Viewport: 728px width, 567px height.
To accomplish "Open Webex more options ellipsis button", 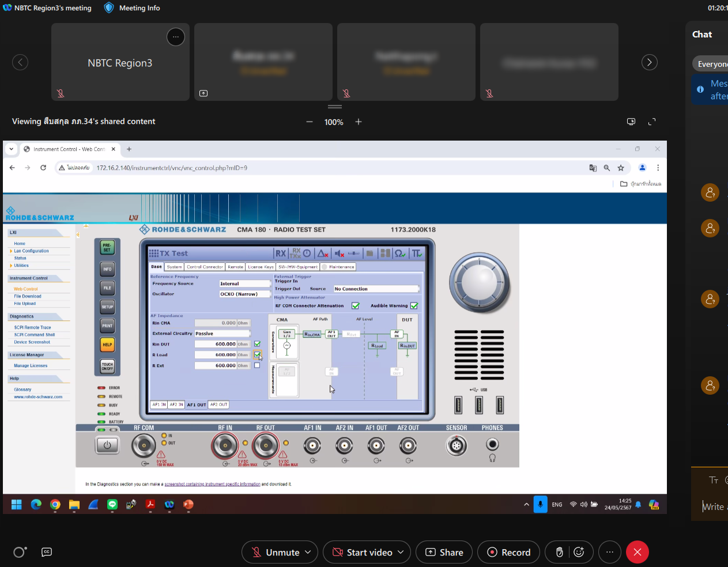I will [x=610, y=552].
